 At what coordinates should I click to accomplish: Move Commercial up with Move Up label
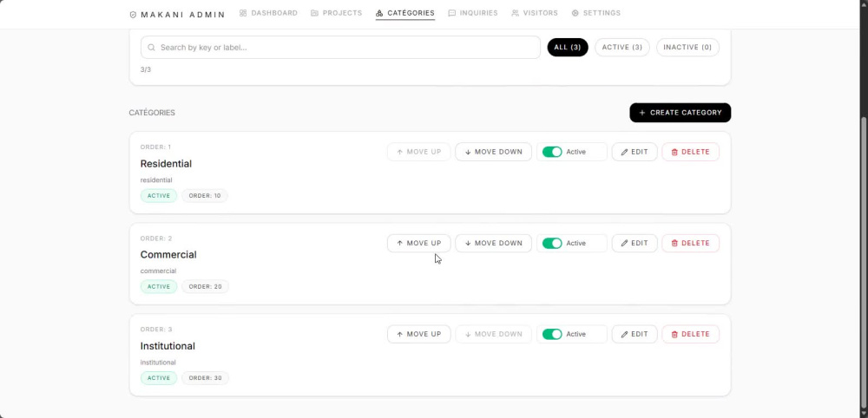coord(424,244)
